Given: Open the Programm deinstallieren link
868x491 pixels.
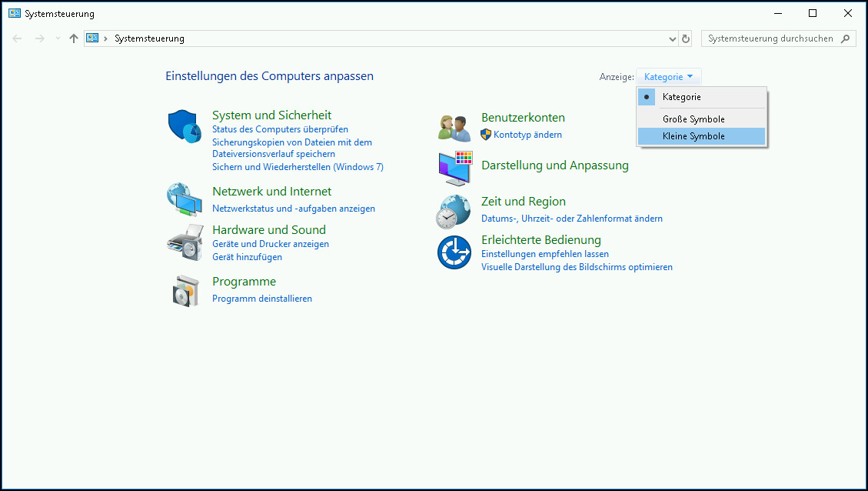Looking at the screenshot, I should [x=262, y=299].
